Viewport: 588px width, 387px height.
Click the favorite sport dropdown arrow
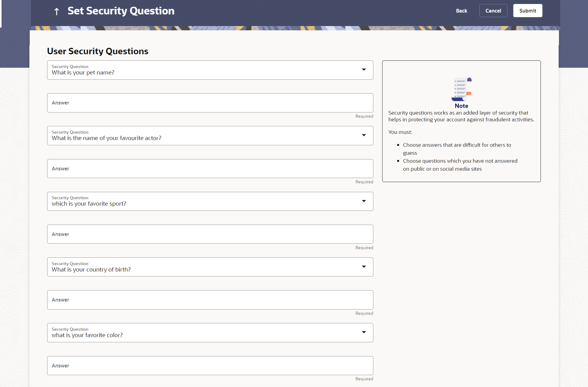pos(364,201)
